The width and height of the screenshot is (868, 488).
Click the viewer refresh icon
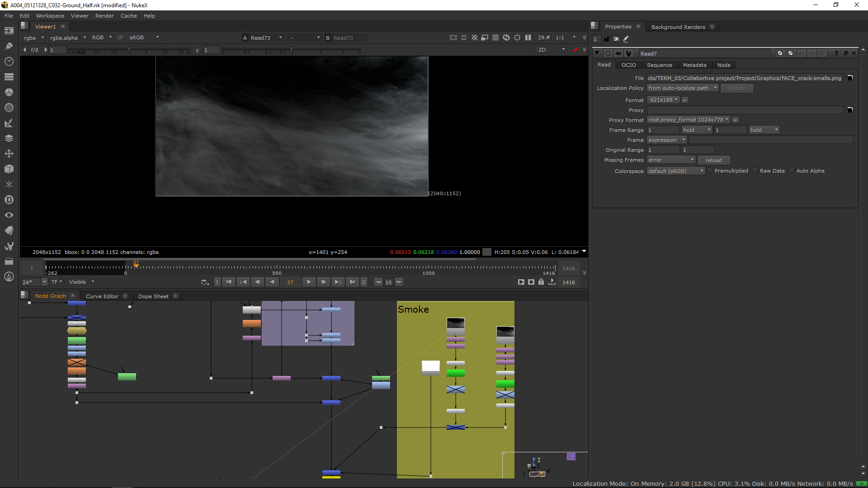(x=506, y=38)
